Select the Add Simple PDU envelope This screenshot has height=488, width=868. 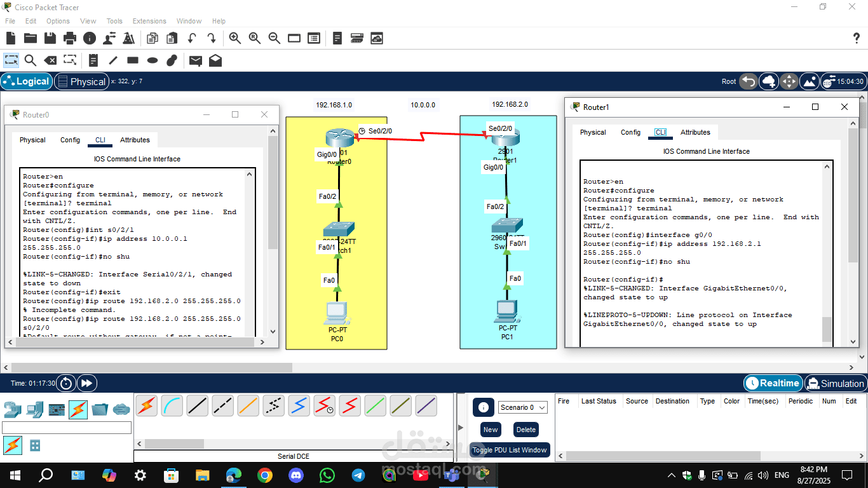196,60
